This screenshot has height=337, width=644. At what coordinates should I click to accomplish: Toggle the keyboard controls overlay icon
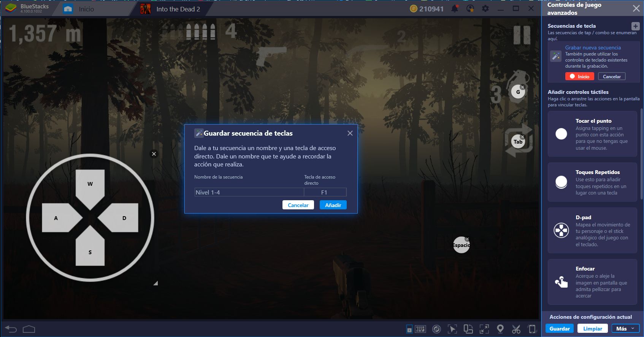pyautogui.click(x=409, y=329)
